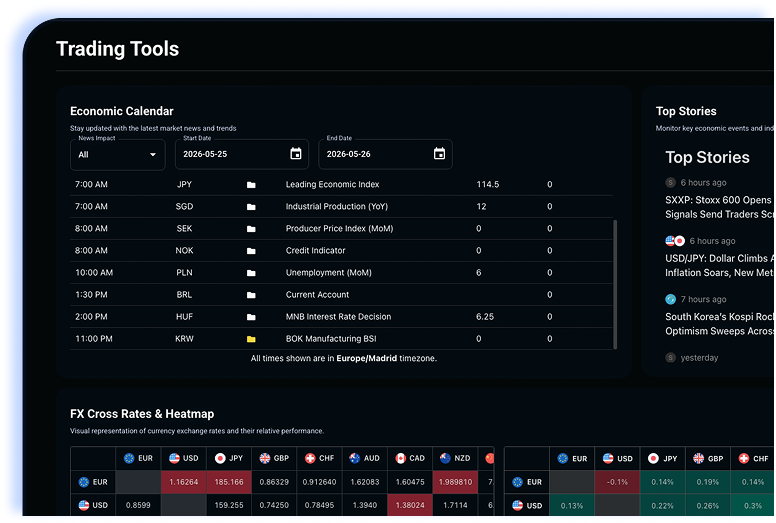Click the 0.8599 USD/EUR rate cell
The width and height of the screenshot is (776, 523).
(138, 505)
